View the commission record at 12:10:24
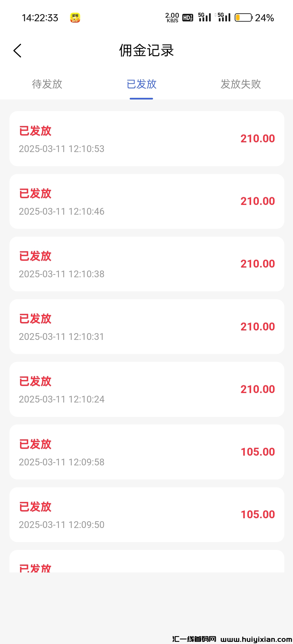Viewport: 293px width, 644px height. pyautogui.click(x=147, y=389)
